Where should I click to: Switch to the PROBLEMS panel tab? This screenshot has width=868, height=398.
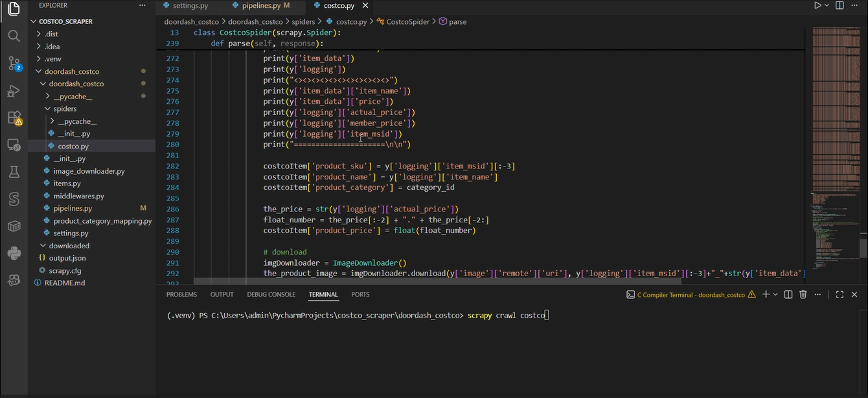click(x=181, y=294)
